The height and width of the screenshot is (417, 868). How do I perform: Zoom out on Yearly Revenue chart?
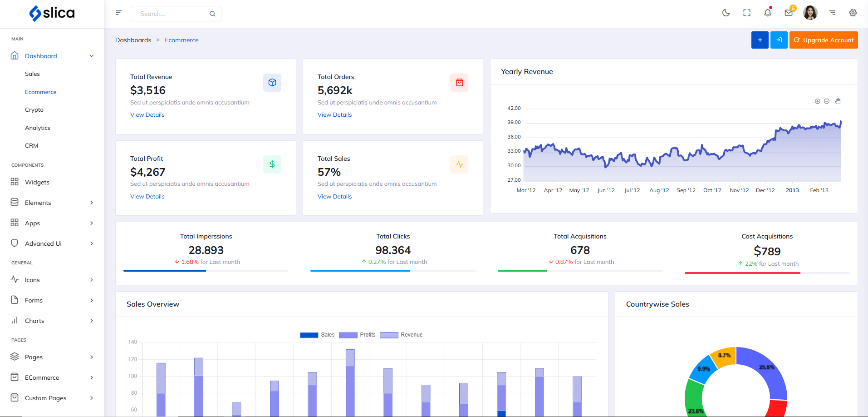point(827,101)
